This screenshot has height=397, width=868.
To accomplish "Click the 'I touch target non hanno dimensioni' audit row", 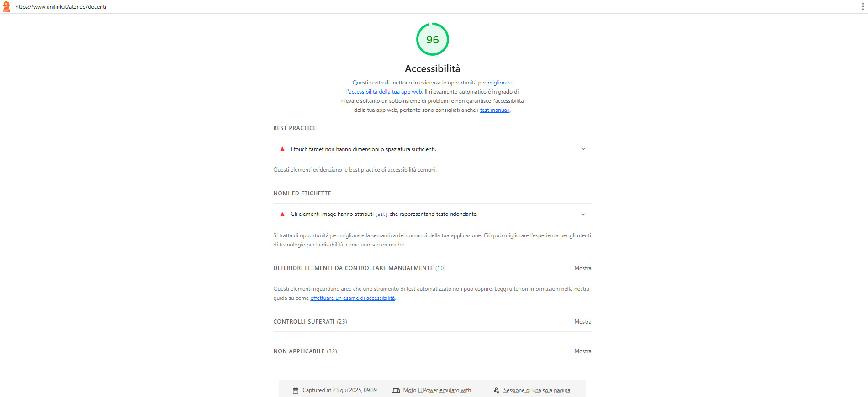I will pyautogui.click(x=433, y=149).
